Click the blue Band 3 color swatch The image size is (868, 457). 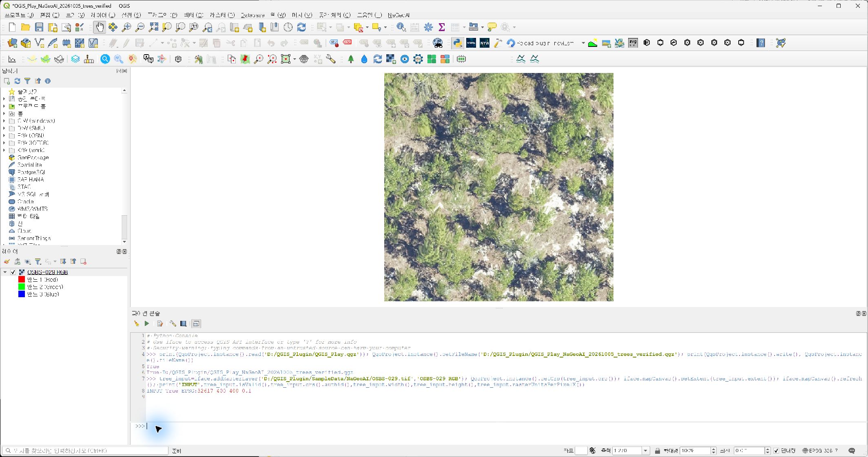[22, 294]
